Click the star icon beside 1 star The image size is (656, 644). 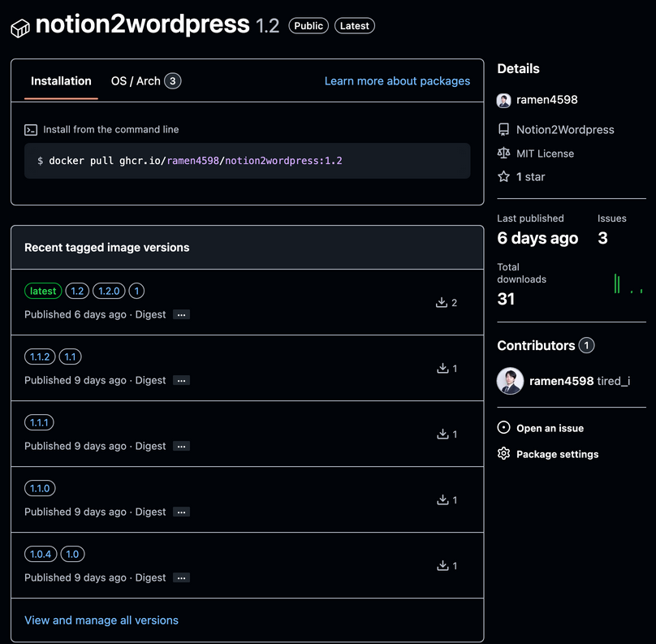[x=503, y=176]
